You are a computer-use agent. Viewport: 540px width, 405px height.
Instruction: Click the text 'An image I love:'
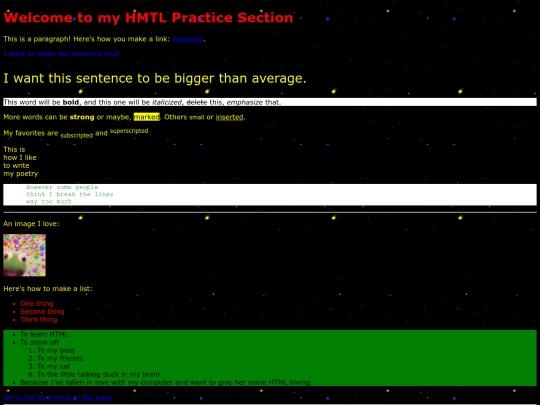point(31,224)
